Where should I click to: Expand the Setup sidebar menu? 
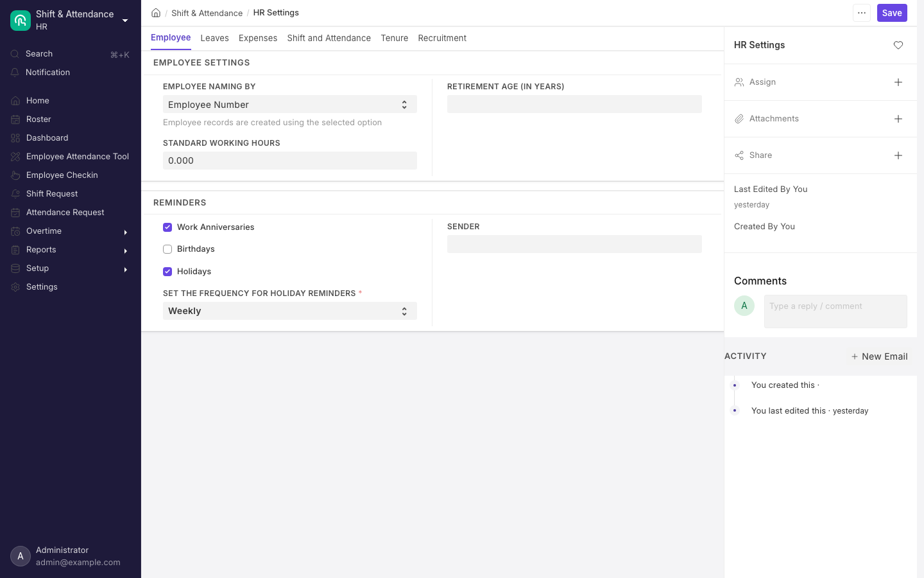coord(126,269)
